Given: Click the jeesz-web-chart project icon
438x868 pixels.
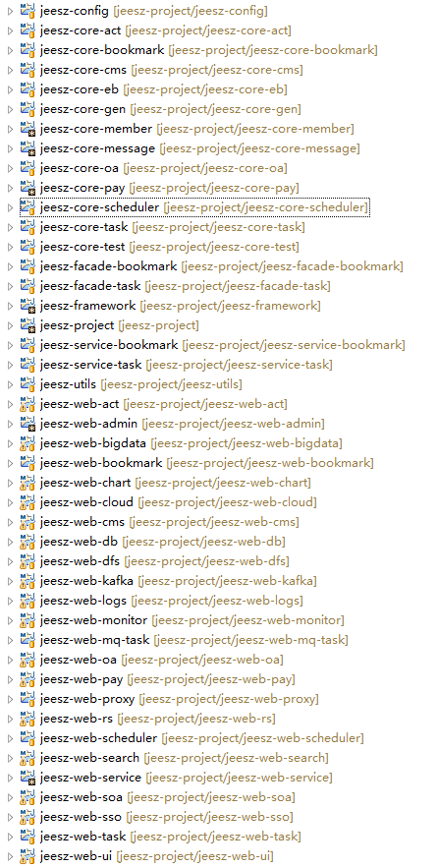Looking at the screenshot, I should pyautogui.click(x=27, y=483).
